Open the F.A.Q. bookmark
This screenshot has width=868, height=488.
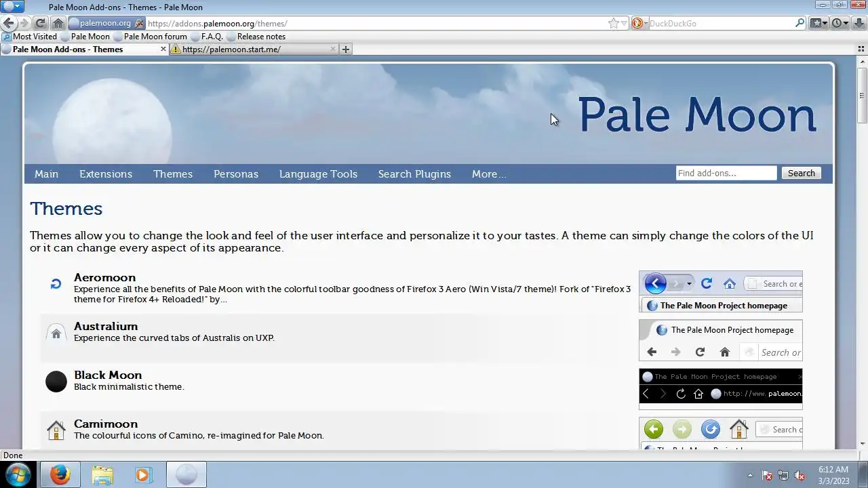[x=207, y=37]
